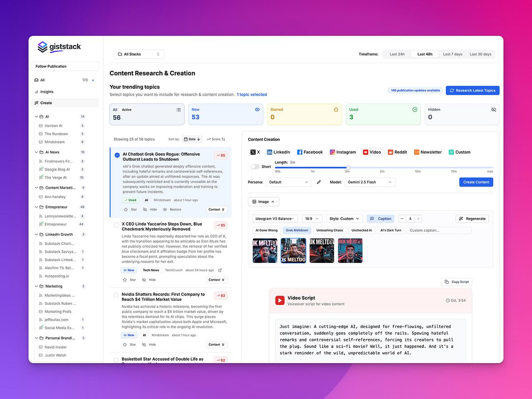Copy the video script
Viewport: 532px width, 399px height.
pyautogui.click(x=457, y=282)
